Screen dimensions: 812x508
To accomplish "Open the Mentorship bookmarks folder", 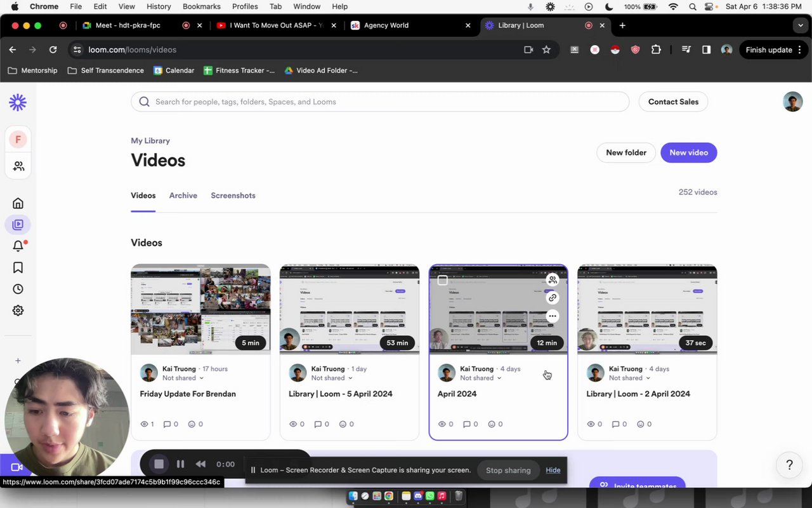I will click(32, 70).
